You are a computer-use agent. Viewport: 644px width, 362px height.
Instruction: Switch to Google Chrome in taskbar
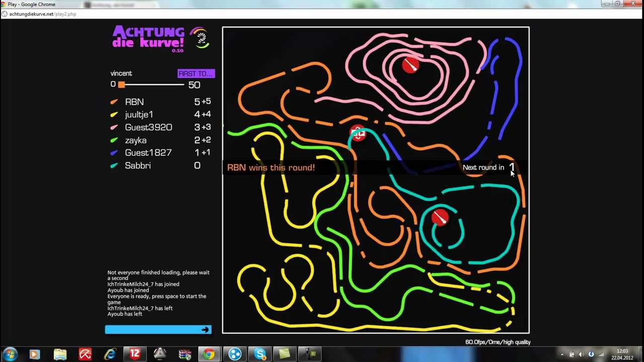209,354
